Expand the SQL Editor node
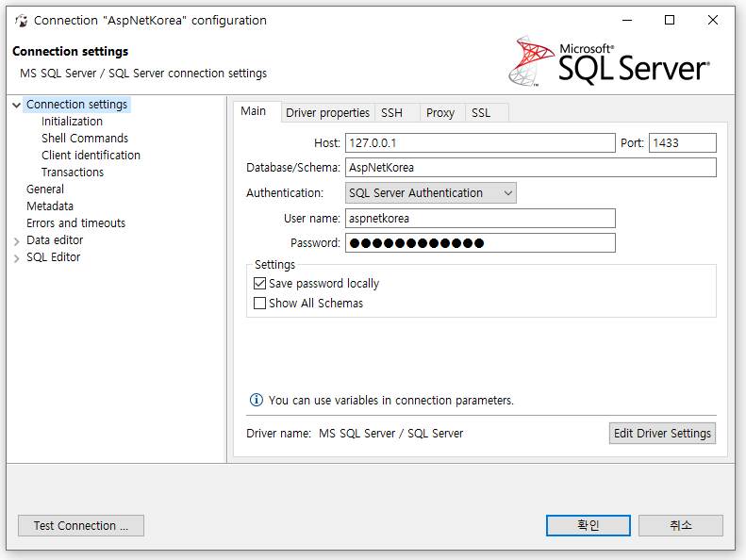The image size is (746, 560). coord(17,258)
